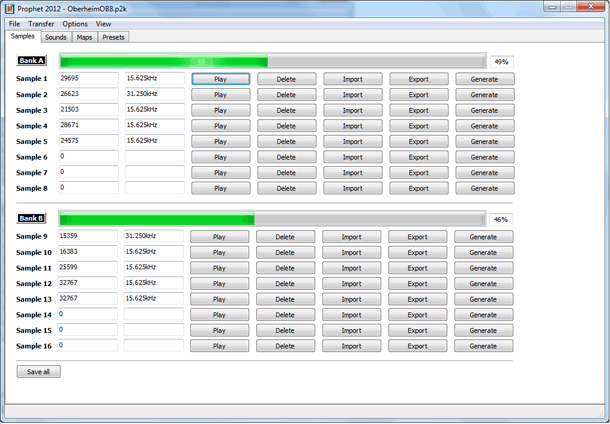
Task: Click the Save all button
Action: 39,372
